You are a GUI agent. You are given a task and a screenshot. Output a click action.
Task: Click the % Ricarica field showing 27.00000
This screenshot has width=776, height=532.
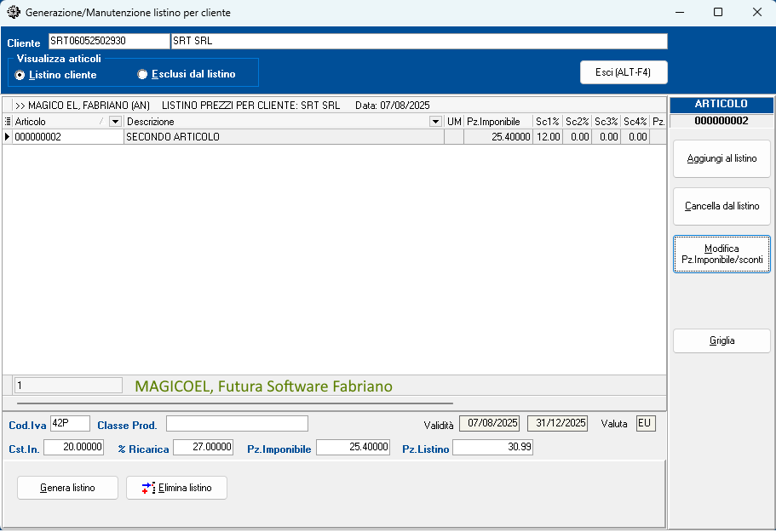tap(204, 448)
